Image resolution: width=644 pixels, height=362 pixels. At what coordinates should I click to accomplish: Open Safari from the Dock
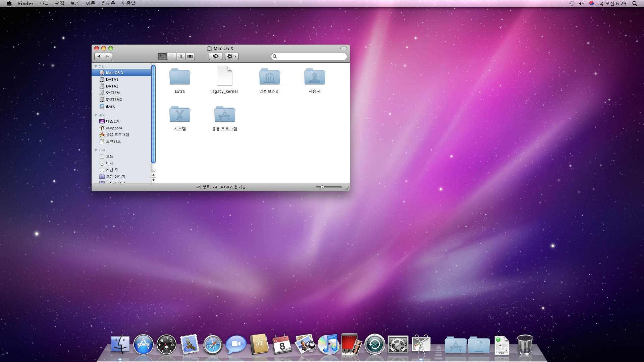(x=212, y=344)
